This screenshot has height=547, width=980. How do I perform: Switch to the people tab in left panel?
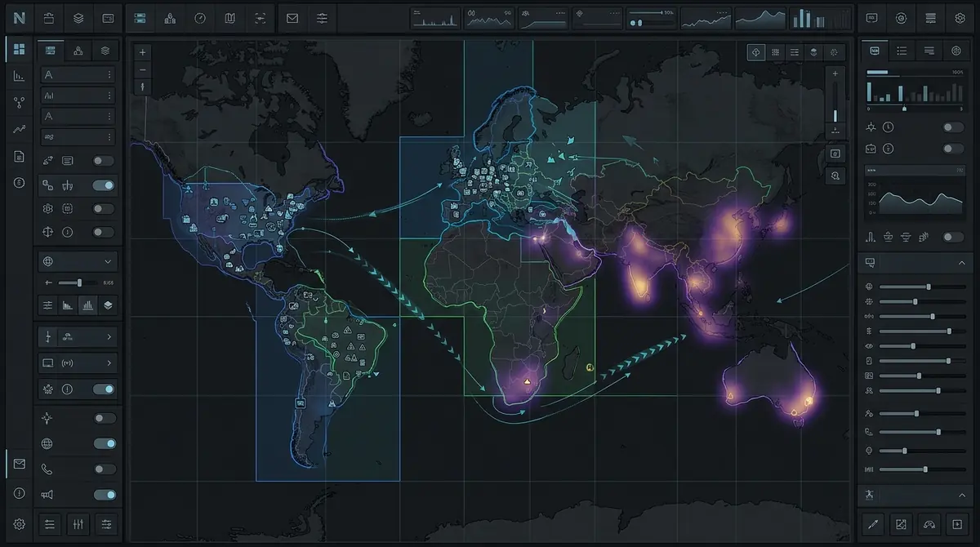78,51
